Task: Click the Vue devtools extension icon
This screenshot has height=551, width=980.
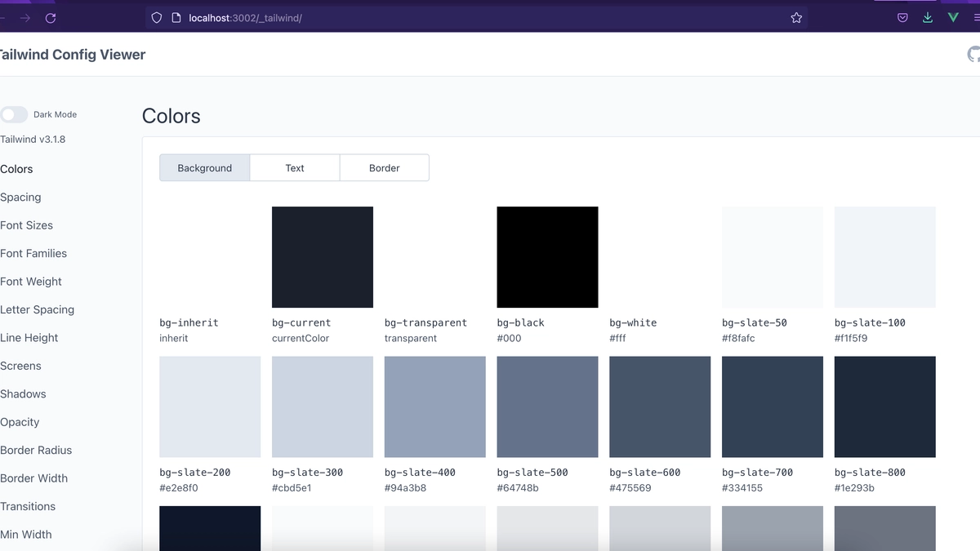Action: click(952, 16)
